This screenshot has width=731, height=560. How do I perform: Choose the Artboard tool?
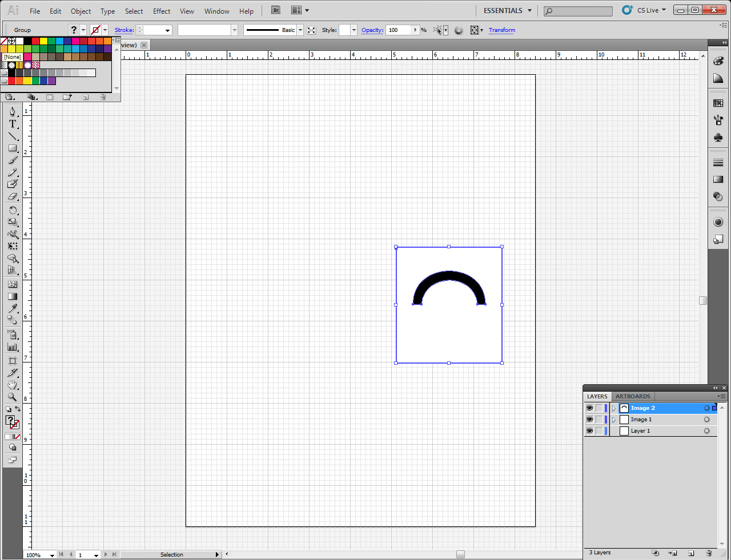13,361
